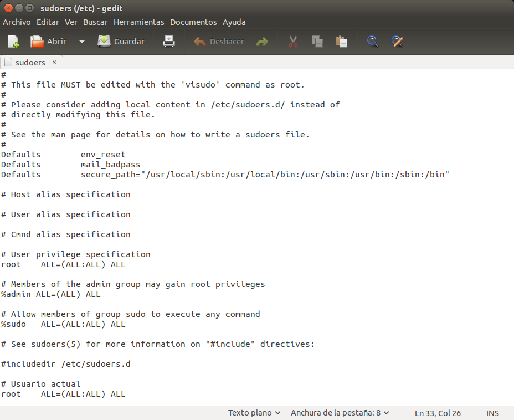Click the Find and Replace icon
Screen dimensions: 514x420
(x=397, y=42)
